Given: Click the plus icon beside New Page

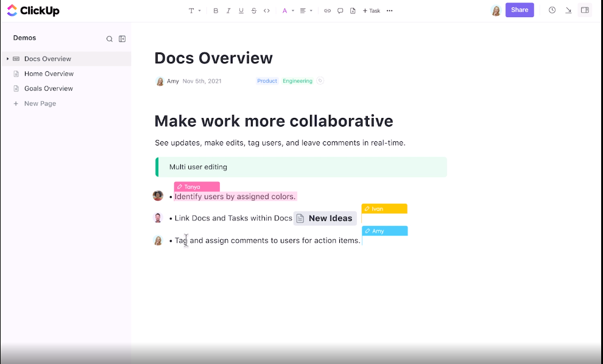Looking at the screenshot, I should pyautogui.click(x=16, y=103).
